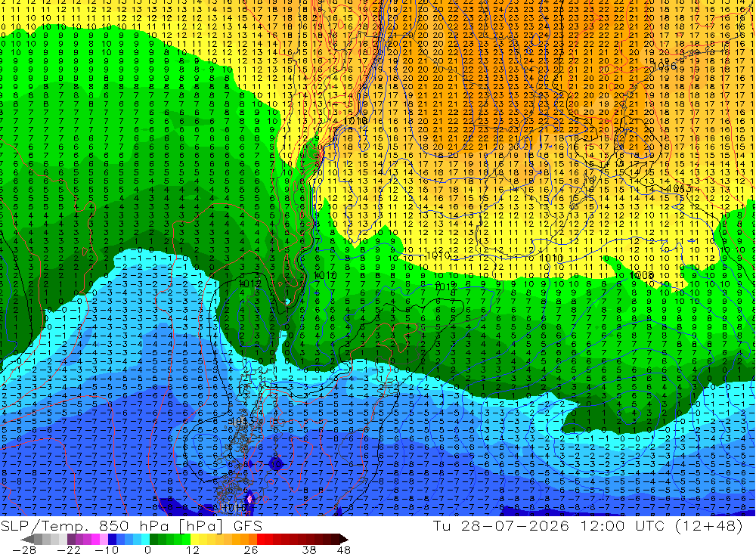
Task: Click the "SLP/Temp. 850 hPa [hPa] GFS" title
Action: pos(131,525)
